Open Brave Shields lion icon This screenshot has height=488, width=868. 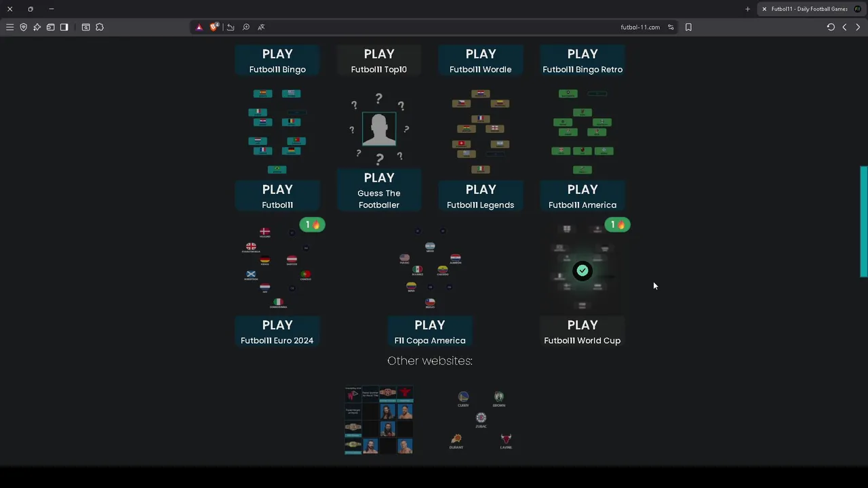click(x=214, y=27)
